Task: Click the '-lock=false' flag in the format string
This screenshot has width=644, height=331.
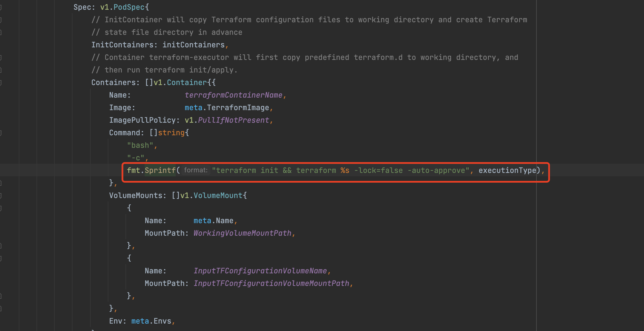Action: [x=378, y=170]
